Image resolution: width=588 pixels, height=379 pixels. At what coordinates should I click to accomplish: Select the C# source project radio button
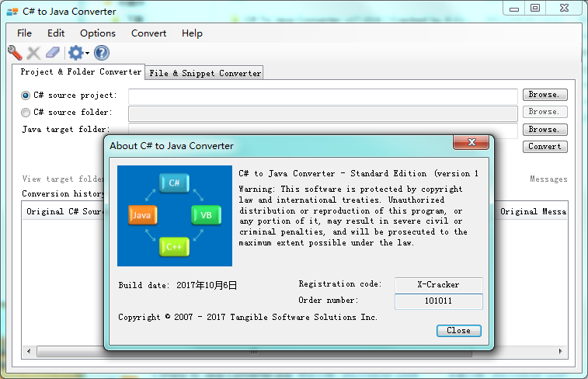[26, 96]
